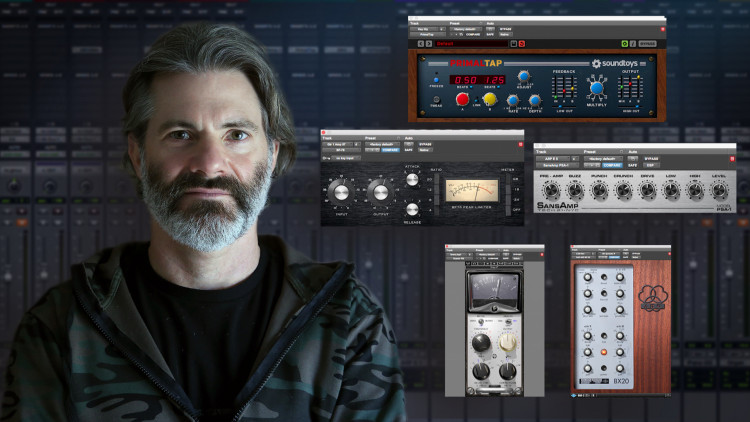Open the factory default preset dropdown in PrimalTap window
Viewport: 750px width, 422px height.
click(x=466, y=29)
